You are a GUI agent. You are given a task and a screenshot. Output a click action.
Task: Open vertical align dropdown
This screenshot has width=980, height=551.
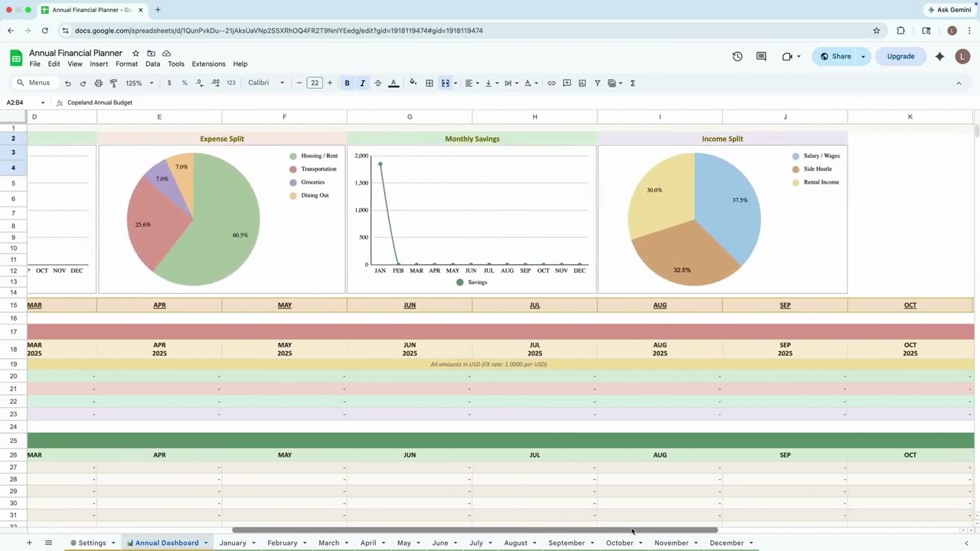coord(492,83)
